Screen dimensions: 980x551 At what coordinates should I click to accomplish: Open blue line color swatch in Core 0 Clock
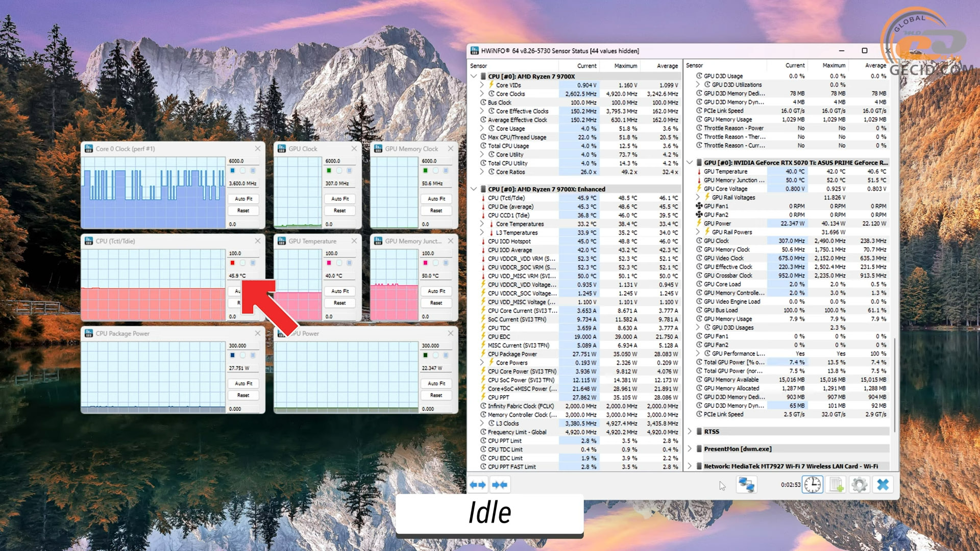tap(233, 170)
